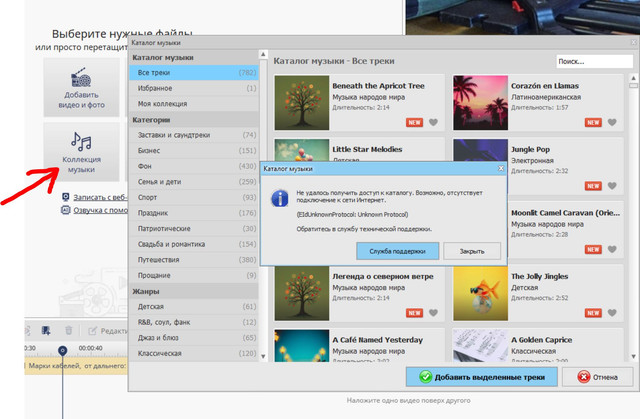
Task: Click the 'Служба поддержки' button in the error dialog
Action: (398, 251)
